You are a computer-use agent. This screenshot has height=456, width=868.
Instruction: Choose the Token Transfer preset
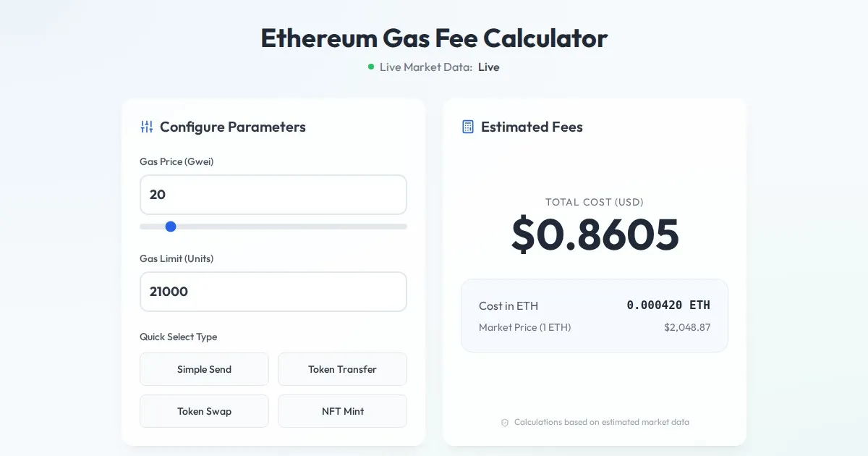tap(342, 369)
